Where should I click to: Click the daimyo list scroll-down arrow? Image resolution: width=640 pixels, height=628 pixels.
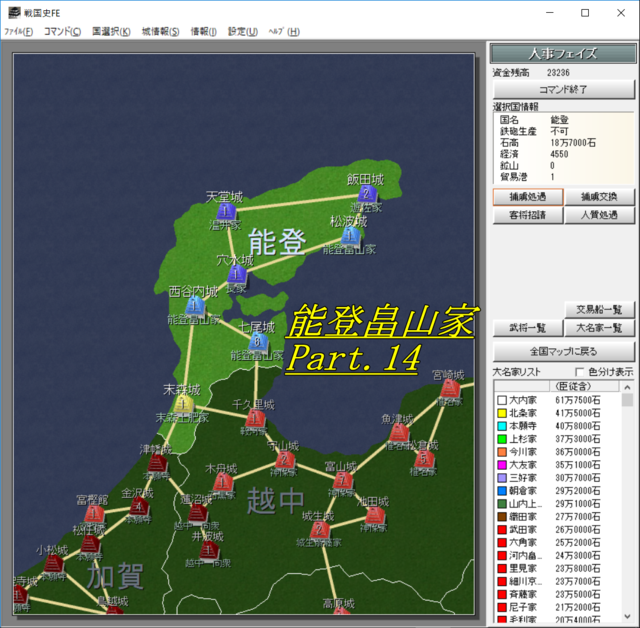627,616
